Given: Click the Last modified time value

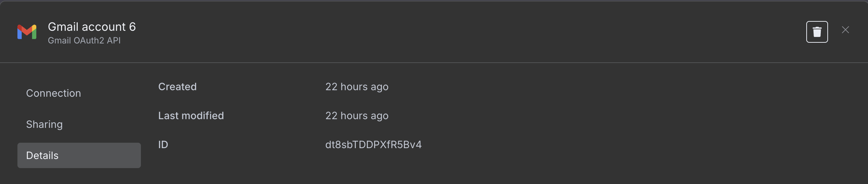Looking at the screenshot, I should (x=357, y=116).
